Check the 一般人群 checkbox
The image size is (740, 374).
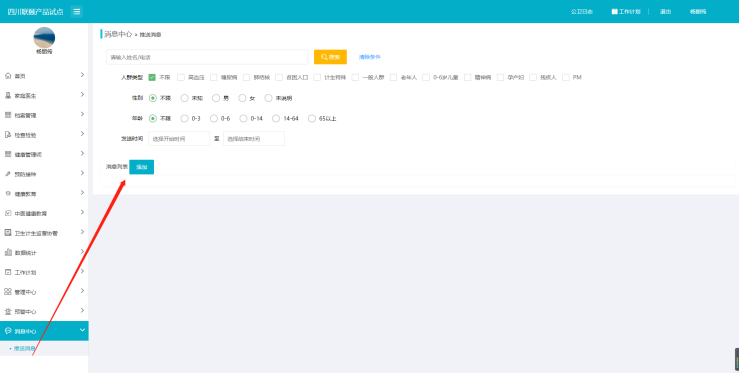pos(355,77)
